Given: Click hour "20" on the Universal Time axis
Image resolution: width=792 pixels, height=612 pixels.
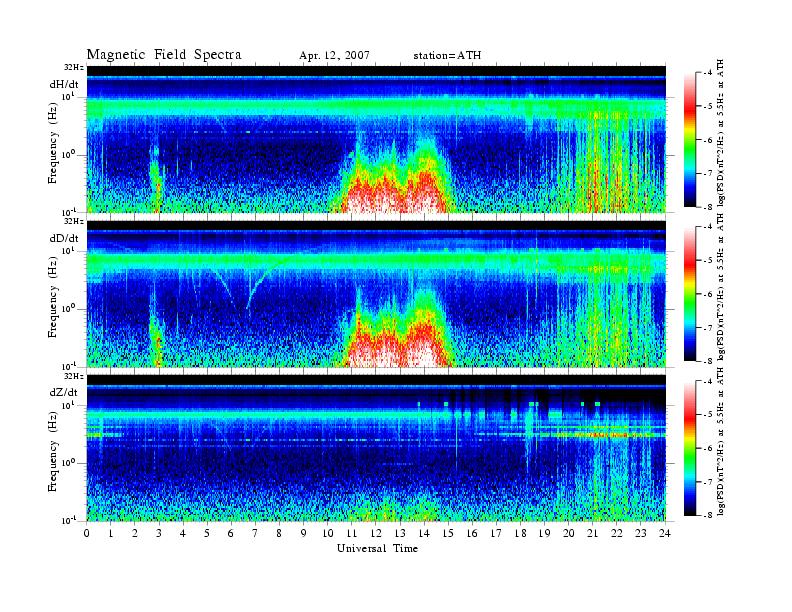Looking at the screenshot, I should [x=569, y=533].
